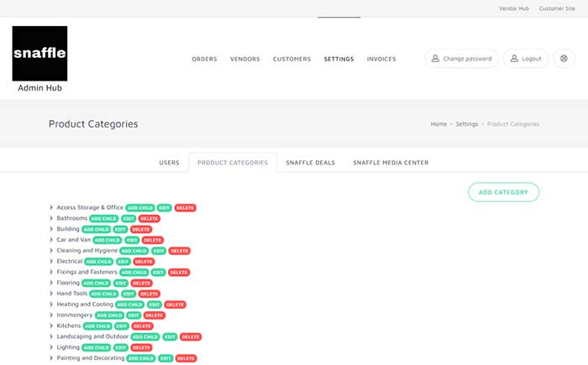Select the Electrical category name
Viewport: 588px width, 365px height.
70,261
